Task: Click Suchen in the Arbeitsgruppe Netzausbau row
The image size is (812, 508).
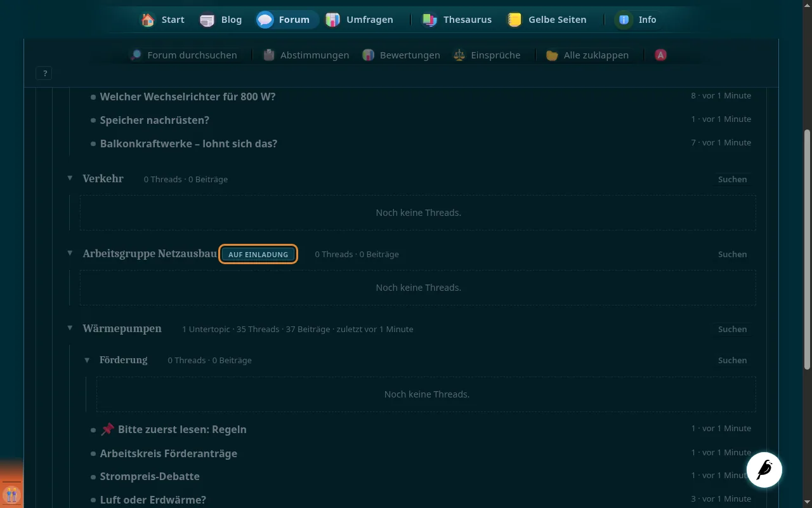Action: coord(732,254)
